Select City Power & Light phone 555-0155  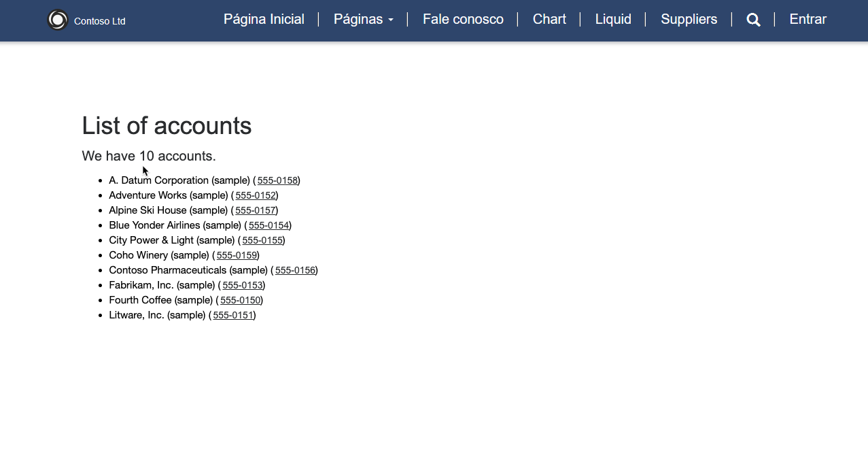(x=262, y=240)
